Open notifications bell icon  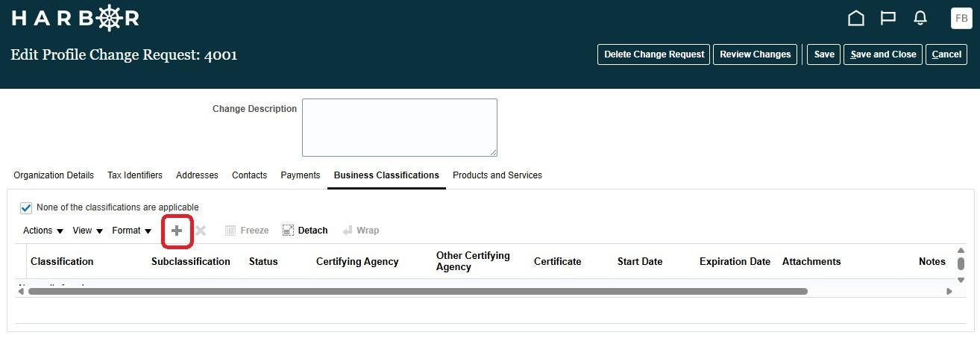click(920, 18)
